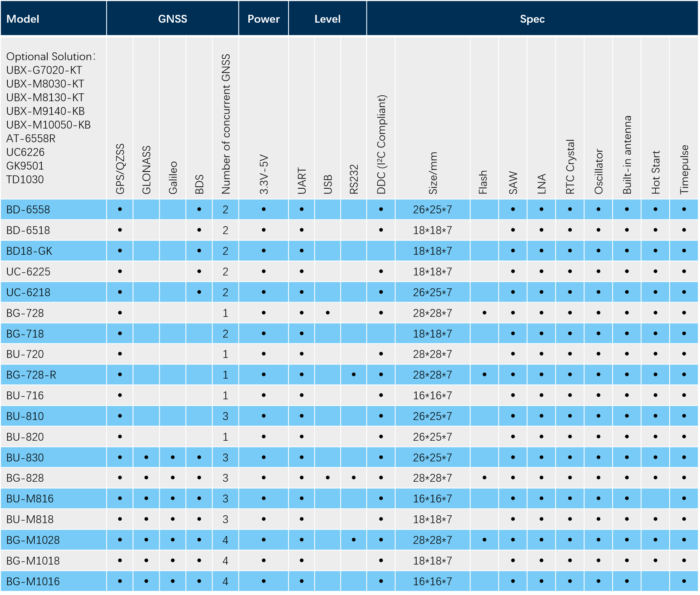Select the BD-6558 model name
700x595 pixels.
pyautogui.click(x=28, y=210)
